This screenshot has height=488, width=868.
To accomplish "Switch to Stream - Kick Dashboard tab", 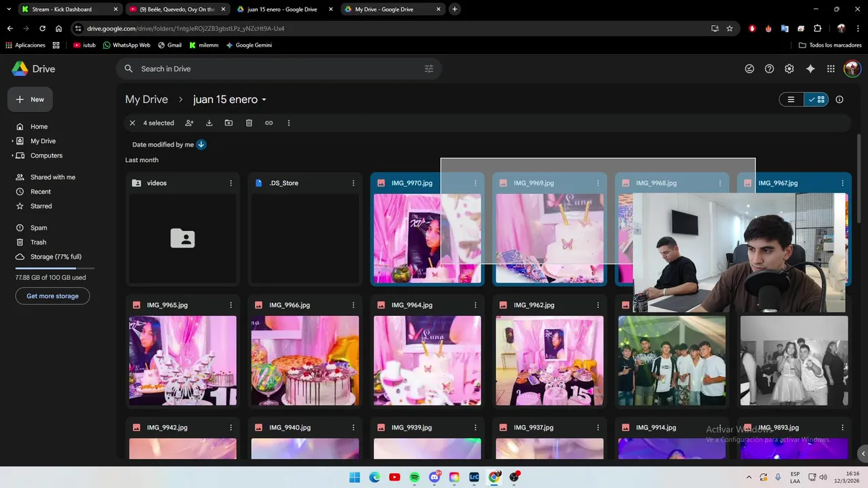I will 71,9.
